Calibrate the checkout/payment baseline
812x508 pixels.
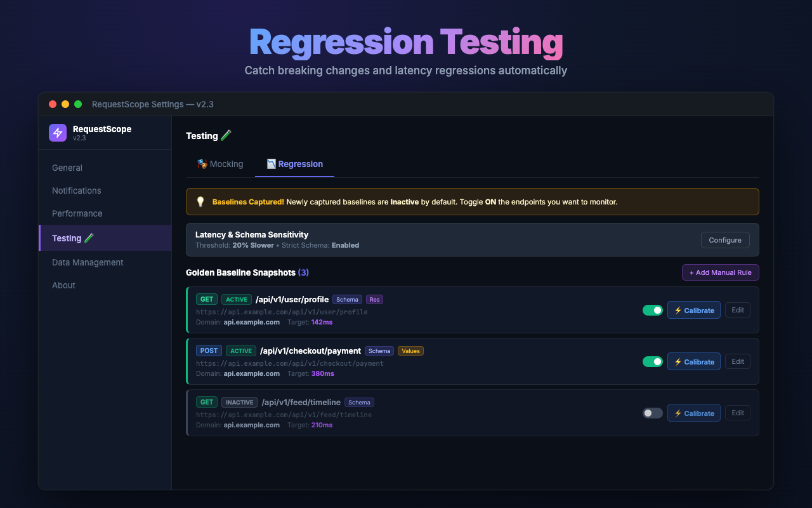click(x=694, y=362)
